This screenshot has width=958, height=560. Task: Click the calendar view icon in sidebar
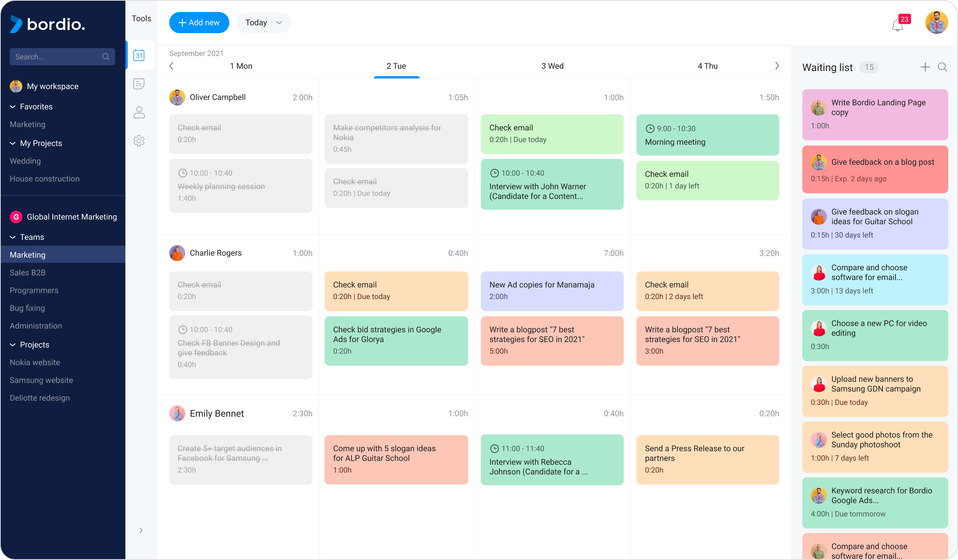tap(139, 55)
